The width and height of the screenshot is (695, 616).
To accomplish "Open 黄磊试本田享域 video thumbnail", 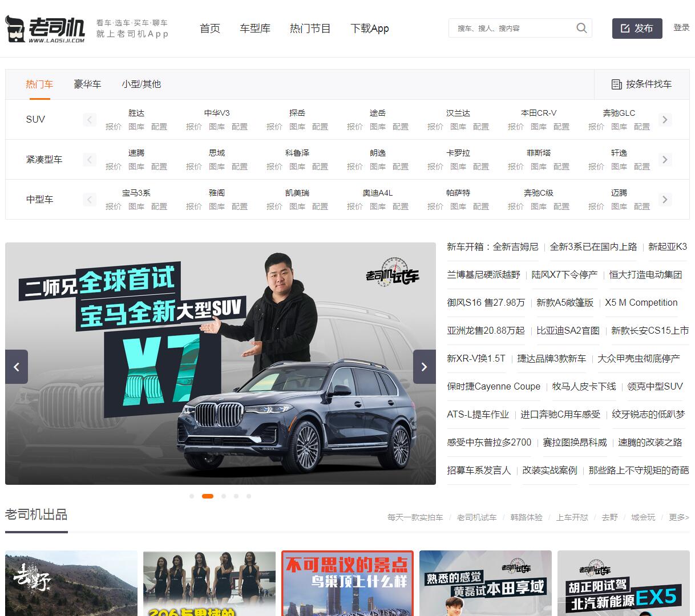I will coord(486,583).
